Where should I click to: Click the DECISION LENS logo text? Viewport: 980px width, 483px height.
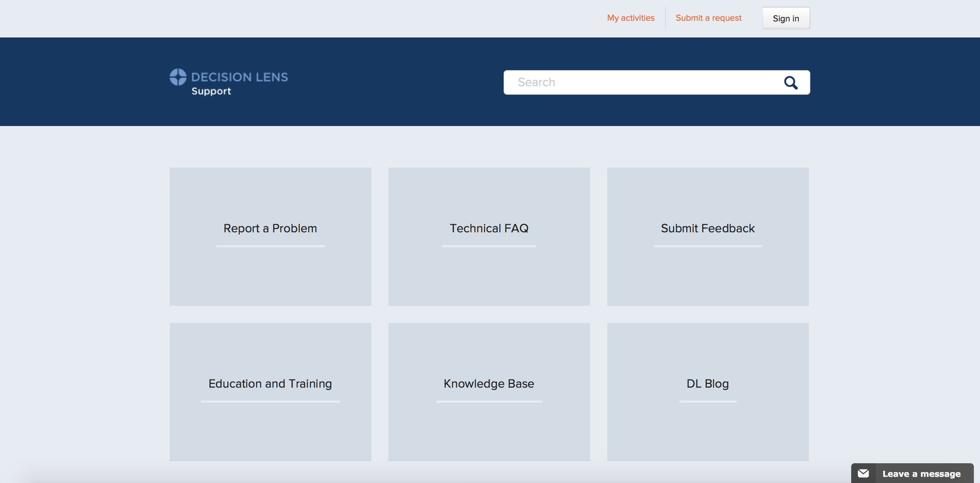click(239, 77)
